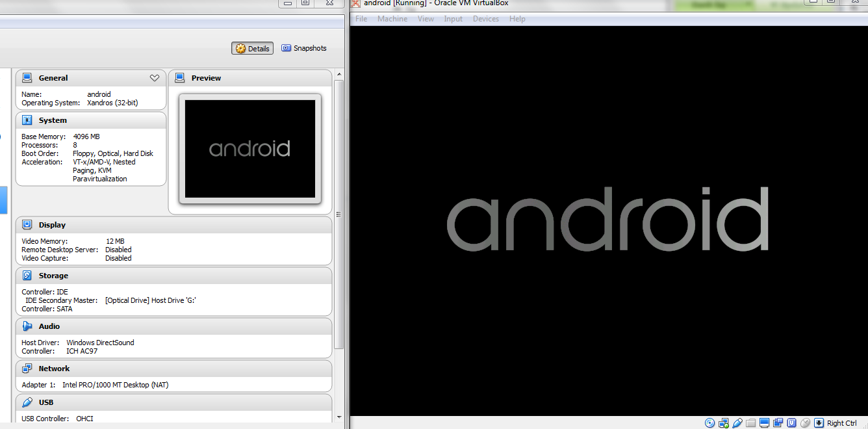The height and width of the screenshot is (429, 868).
Task: Click the Operating System value Xandros (32-bit)
Action: click(112, 103)
